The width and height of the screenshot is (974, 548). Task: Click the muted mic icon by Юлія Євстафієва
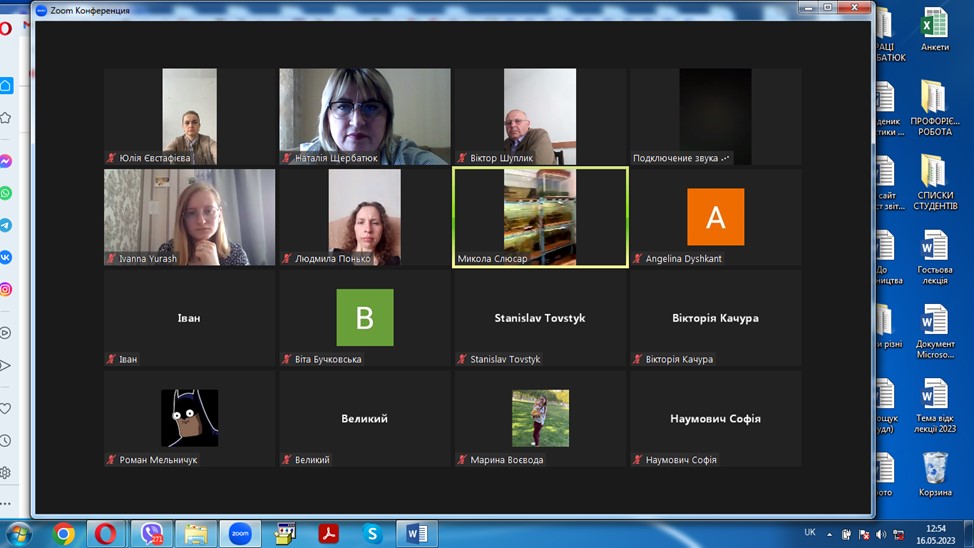[112, 158]
